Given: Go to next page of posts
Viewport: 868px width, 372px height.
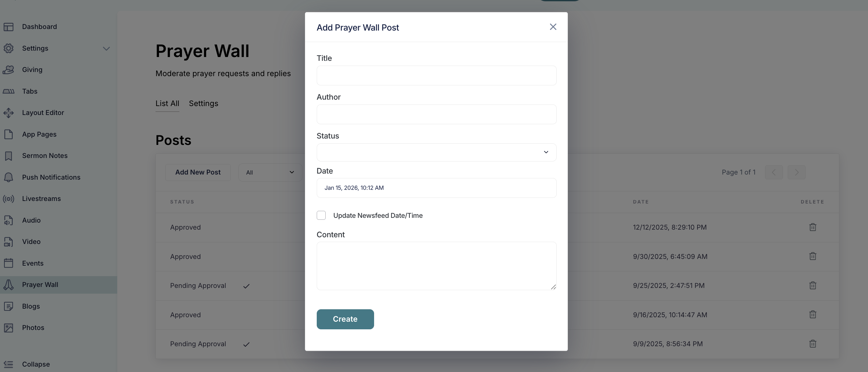Looking at the screenshot, I should (797, 172).
